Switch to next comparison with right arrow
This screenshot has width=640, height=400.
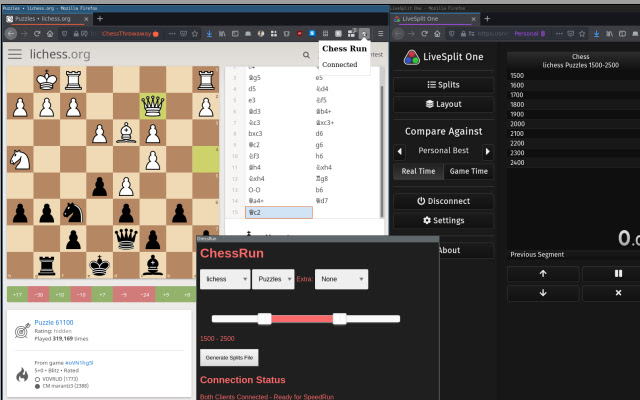coord(488,152)
